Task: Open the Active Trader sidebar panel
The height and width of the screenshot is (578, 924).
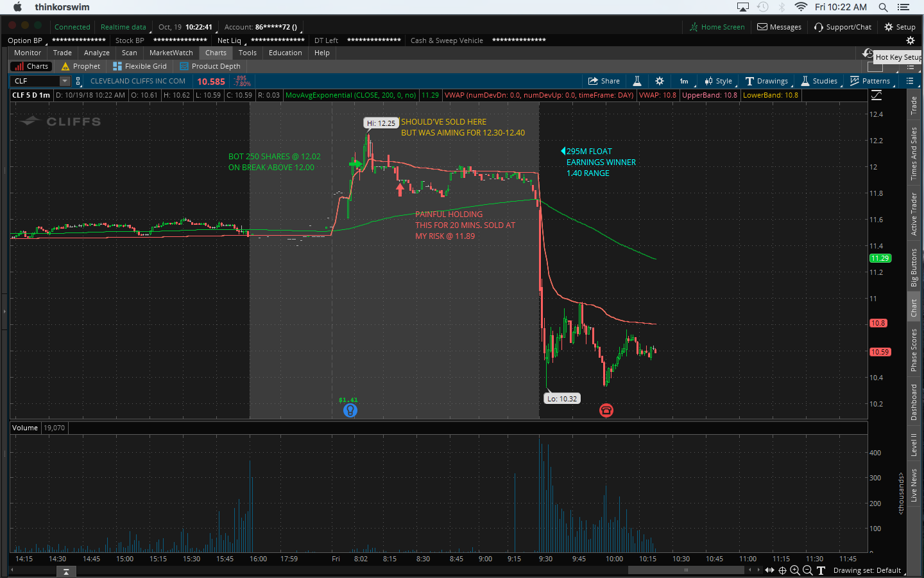Action: tap(914, 214)
